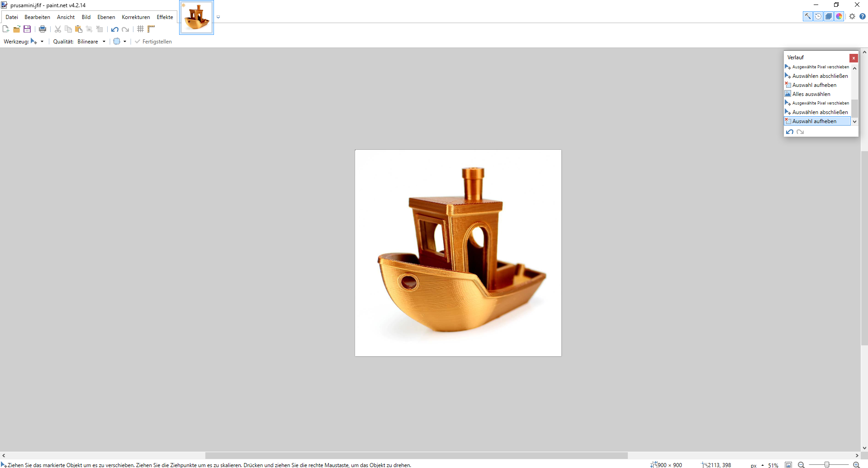Select first 'Ausgewählte Pixel verschieben' history entry

(x=817, y=67)
